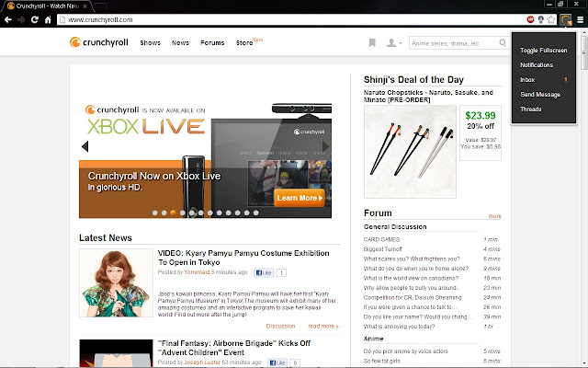Image resolution: width=588 pixels, height=368 pixels.
Task: Show previous banner with left arrow
Action: click(x=85, y=146)
